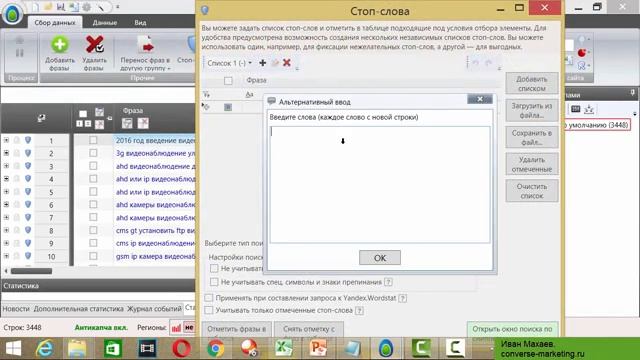Expand row 2 in the phrase table
Screen dimensions: 640x360
coord(6,153)
